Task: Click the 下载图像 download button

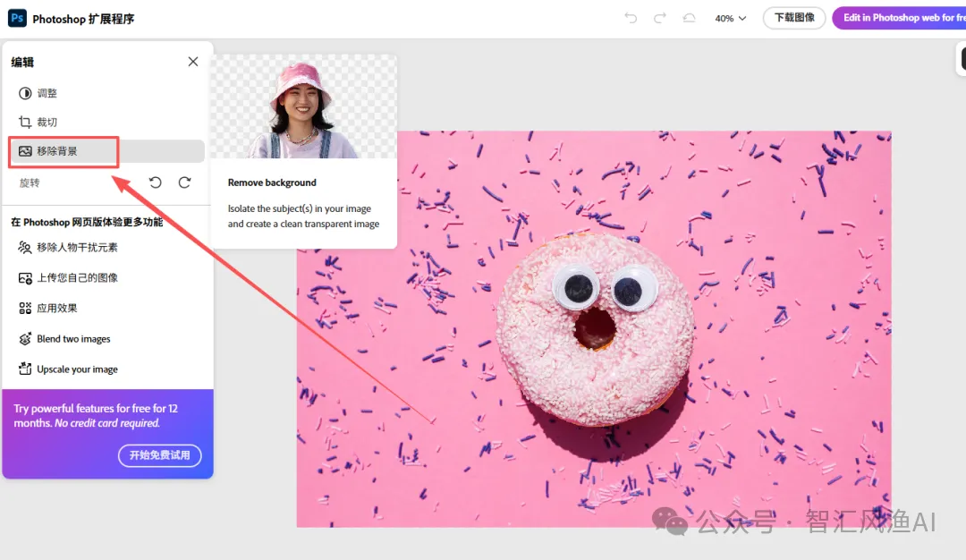Action: point(794,18)
